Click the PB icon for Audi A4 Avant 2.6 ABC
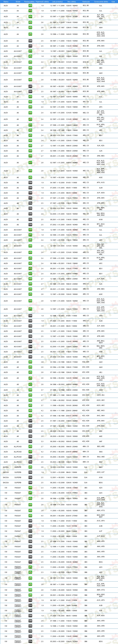This screenshot has width=118, height=644. click(x=30, y=68)
